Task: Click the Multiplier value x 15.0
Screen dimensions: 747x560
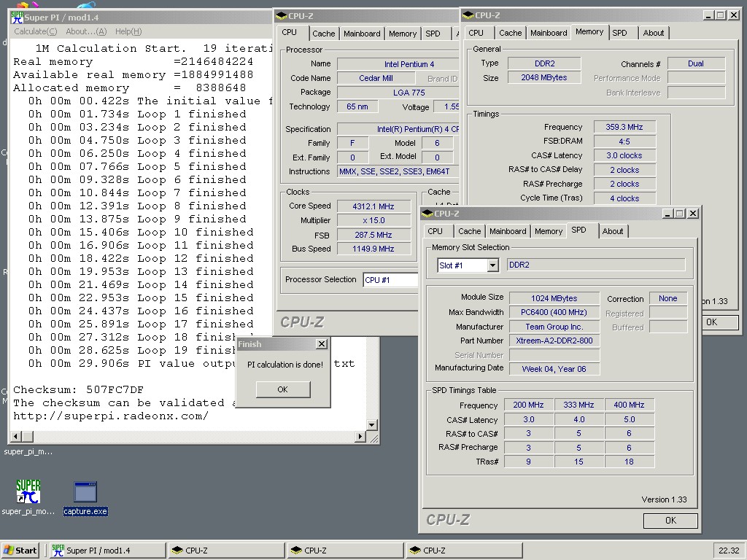Action: click(x=373, y=220)
